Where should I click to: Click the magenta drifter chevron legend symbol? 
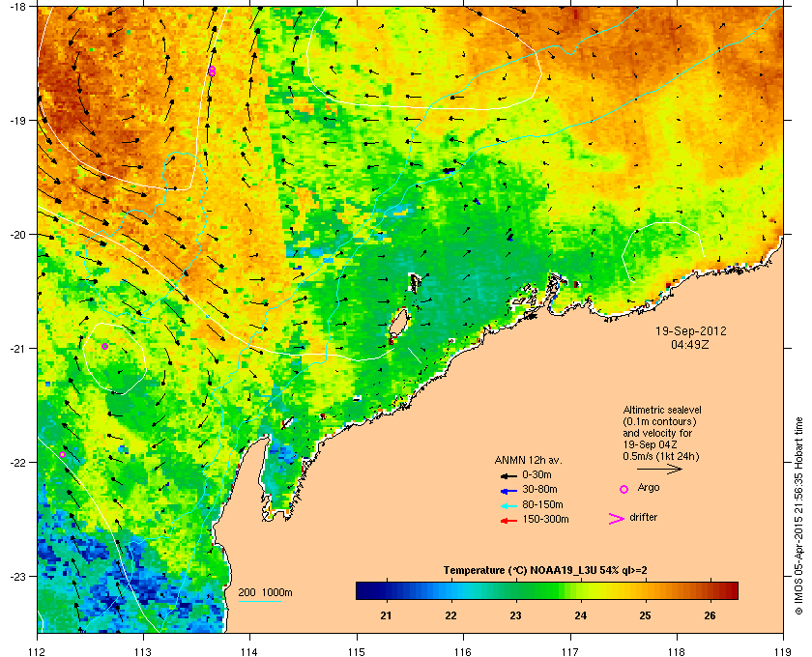(617, 519)
